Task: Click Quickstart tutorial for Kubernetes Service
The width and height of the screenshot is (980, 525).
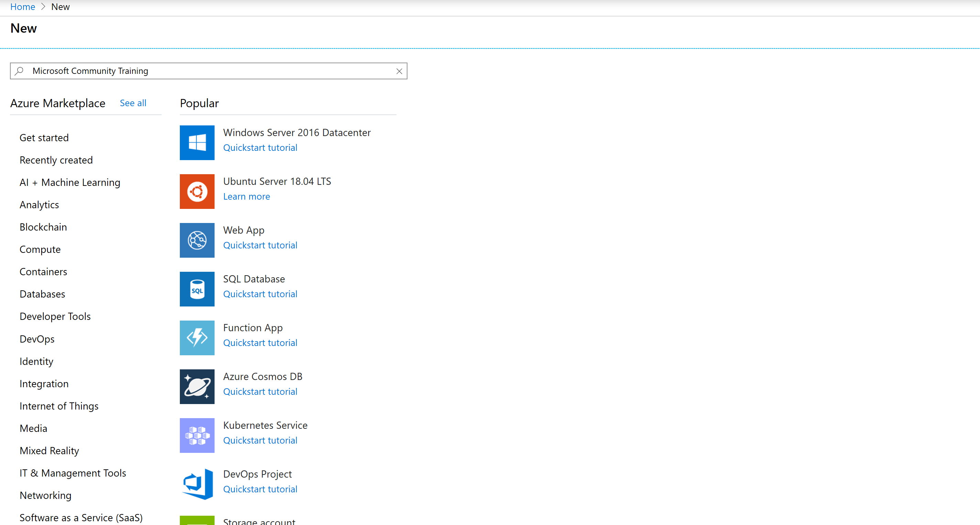Action: tap(260, 440)
